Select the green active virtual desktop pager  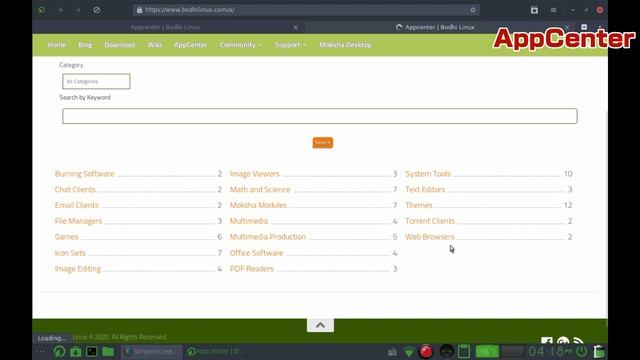coord(487,351)
